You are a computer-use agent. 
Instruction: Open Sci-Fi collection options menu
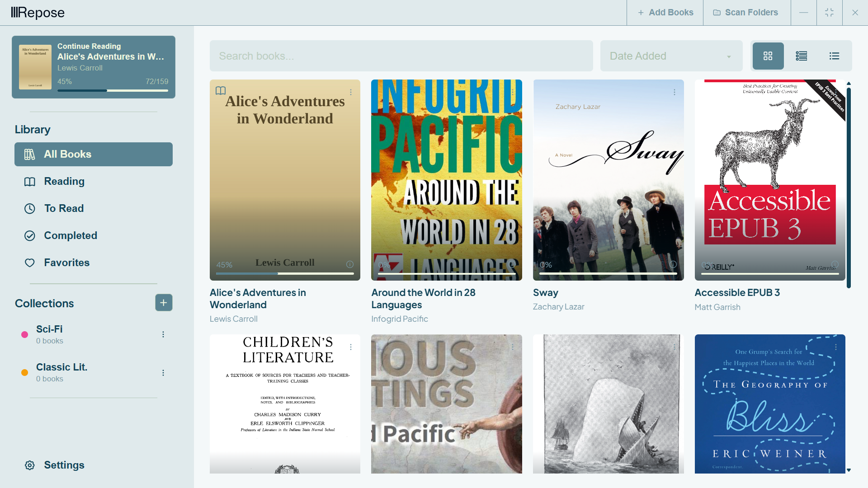[163, 334]
